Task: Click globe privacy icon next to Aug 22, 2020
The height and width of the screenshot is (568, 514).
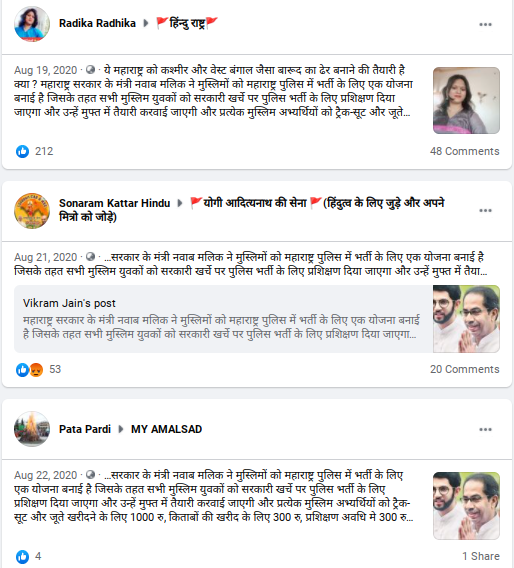Action: coord(90,475)
